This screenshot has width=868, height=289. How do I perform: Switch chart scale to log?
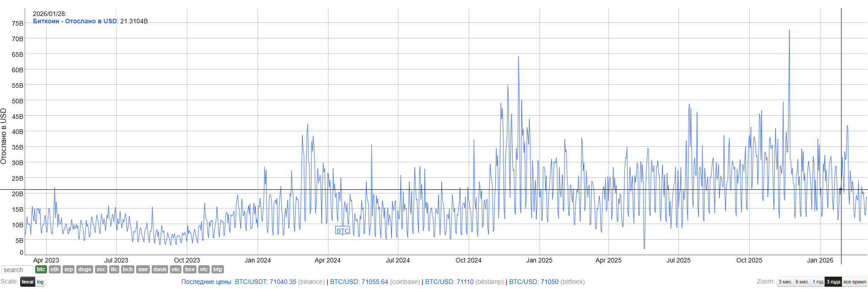(40, 282)
